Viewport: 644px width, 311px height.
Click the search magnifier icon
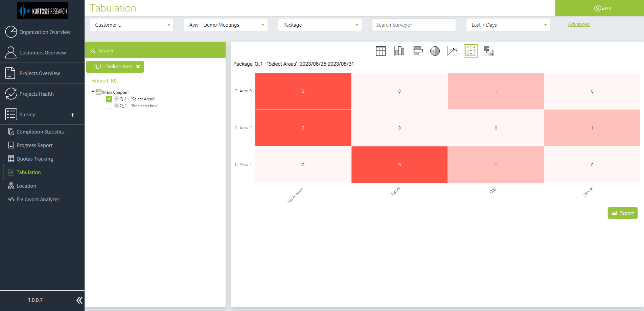[x=93, y=50]
